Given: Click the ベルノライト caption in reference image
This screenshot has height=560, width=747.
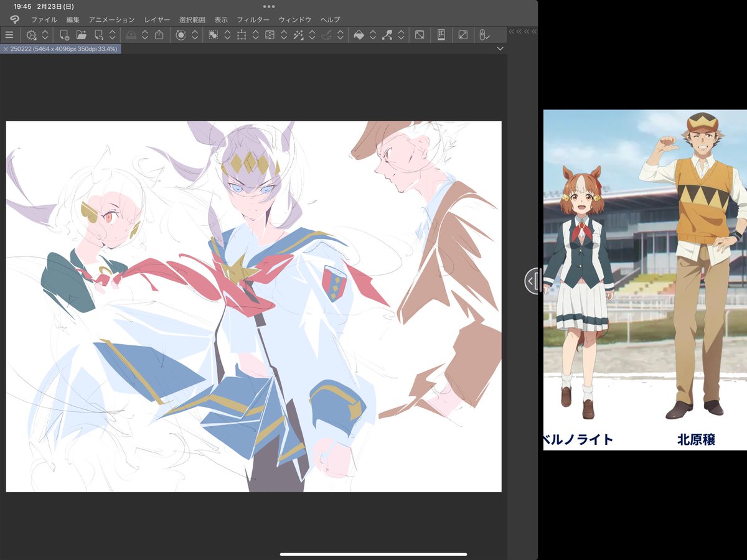Looking at the screenshot, I should coord(578,440).
